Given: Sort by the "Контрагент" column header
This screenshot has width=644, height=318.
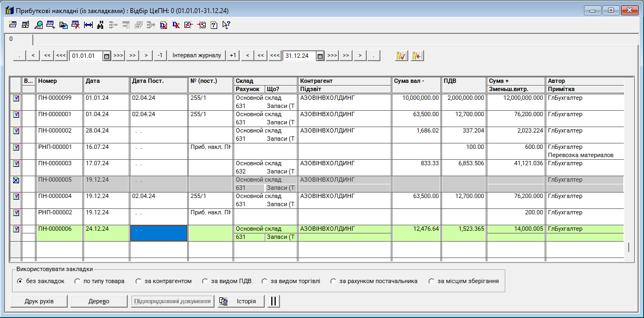Looking at the screenshot, I should pos(344,81).
